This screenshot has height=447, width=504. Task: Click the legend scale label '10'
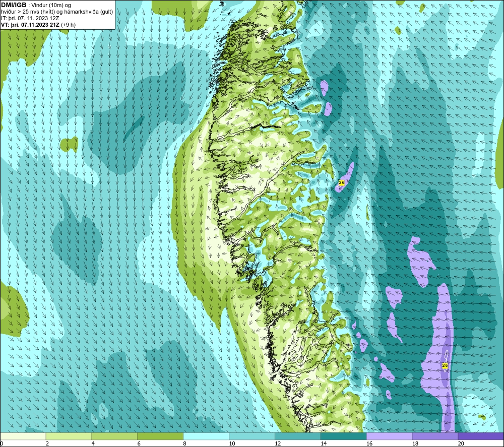tap(232, 443)
